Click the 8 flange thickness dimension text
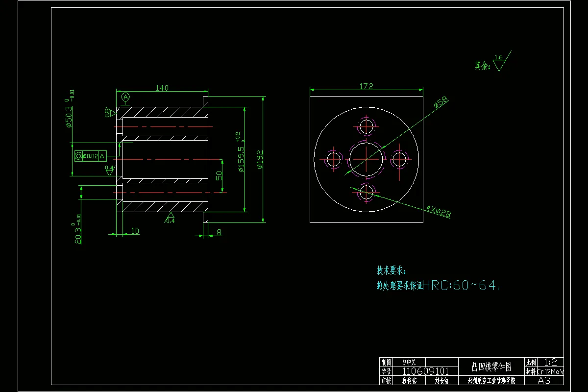 point(219,232)
